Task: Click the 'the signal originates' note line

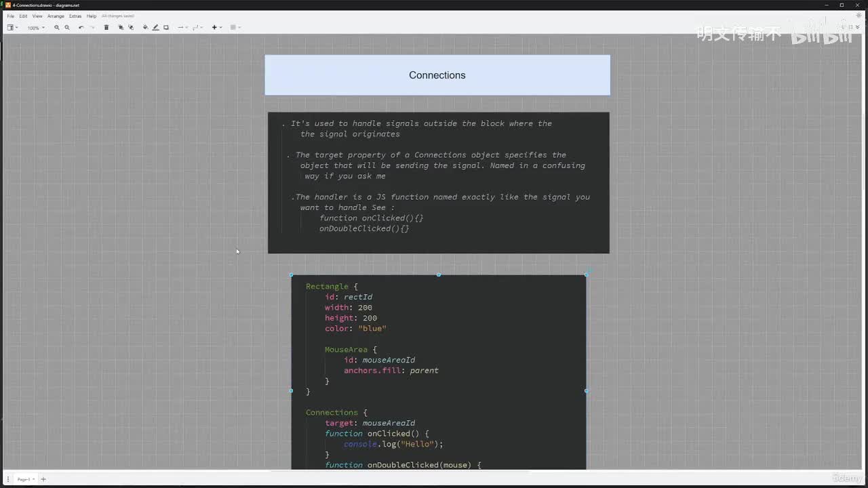Action: [350, 134]
